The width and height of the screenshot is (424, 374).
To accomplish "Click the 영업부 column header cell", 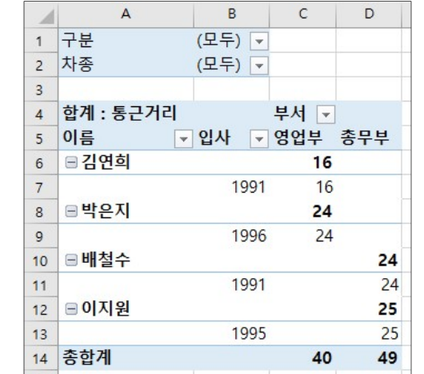I will pyautogui.click(x=303, y=138).
